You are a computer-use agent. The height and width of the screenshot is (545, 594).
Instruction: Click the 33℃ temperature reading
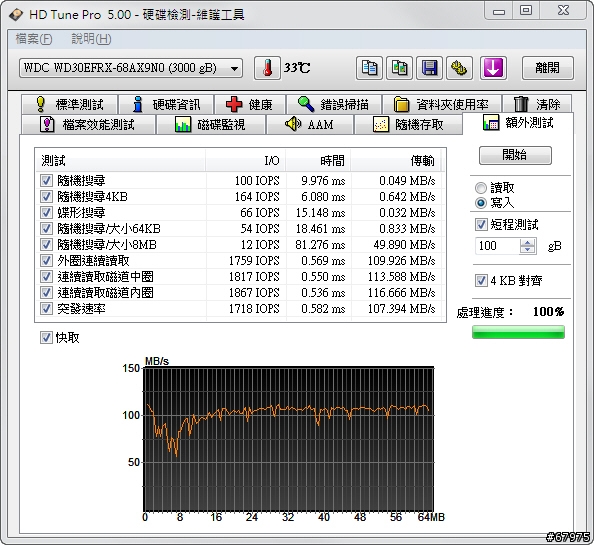pos(297,68)
